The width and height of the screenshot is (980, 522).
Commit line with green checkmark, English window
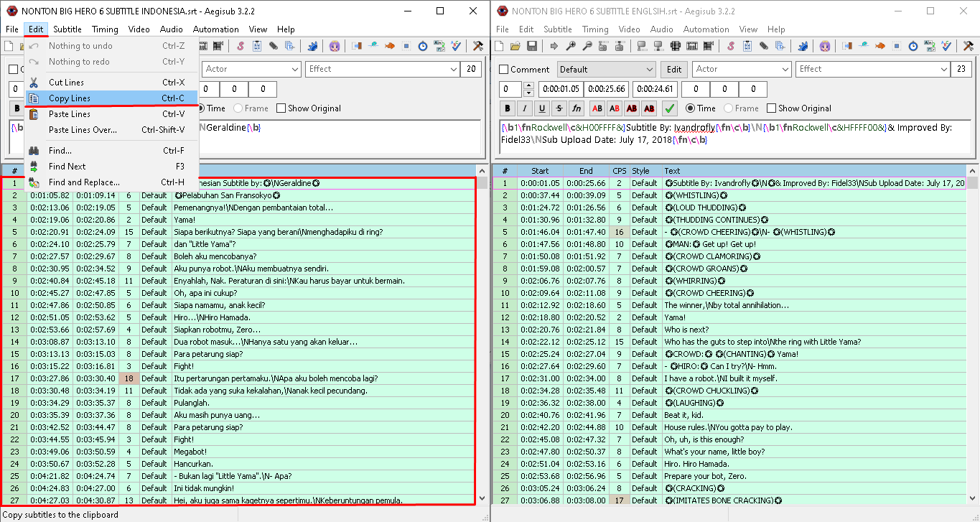coord(670,108)
